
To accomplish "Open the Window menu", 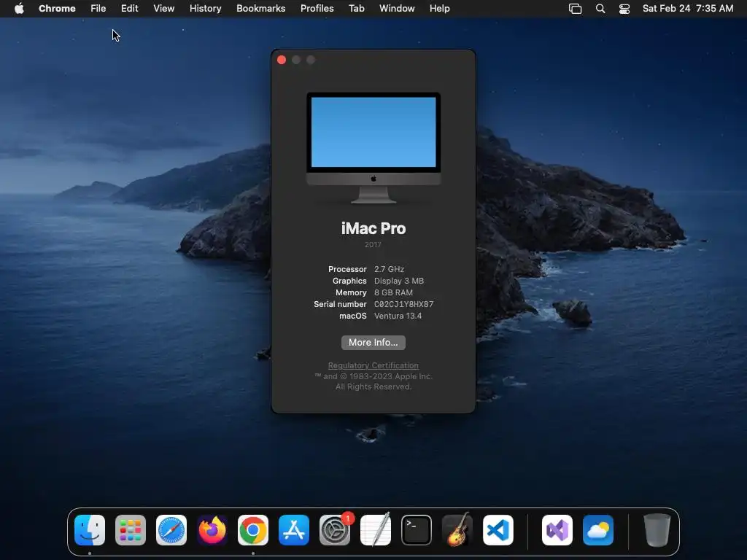I will coord(397,9).
